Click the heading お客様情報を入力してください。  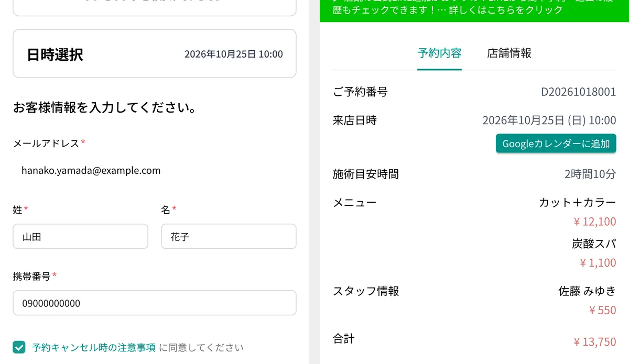point(105,108)
